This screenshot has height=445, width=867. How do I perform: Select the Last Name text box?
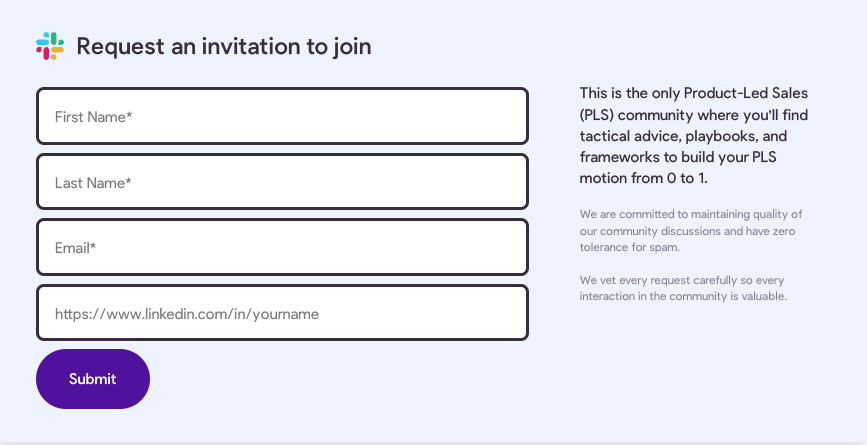(x=282, y=182)
